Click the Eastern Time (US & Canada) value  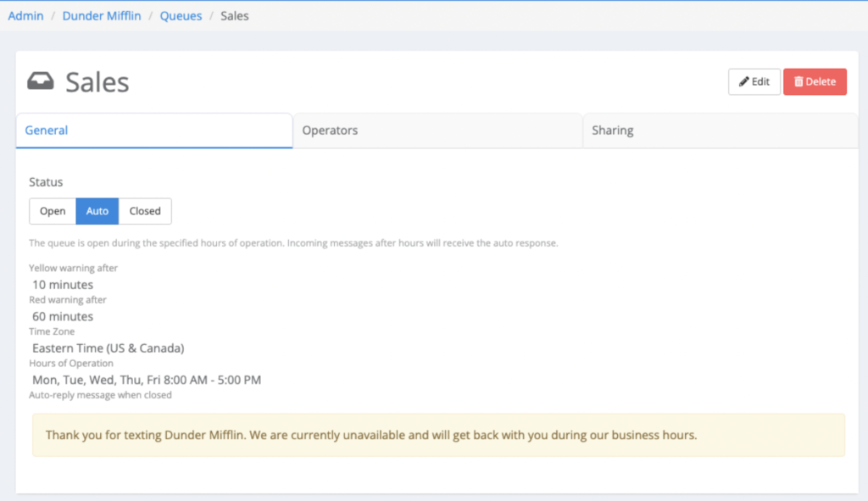coord(108,348)
